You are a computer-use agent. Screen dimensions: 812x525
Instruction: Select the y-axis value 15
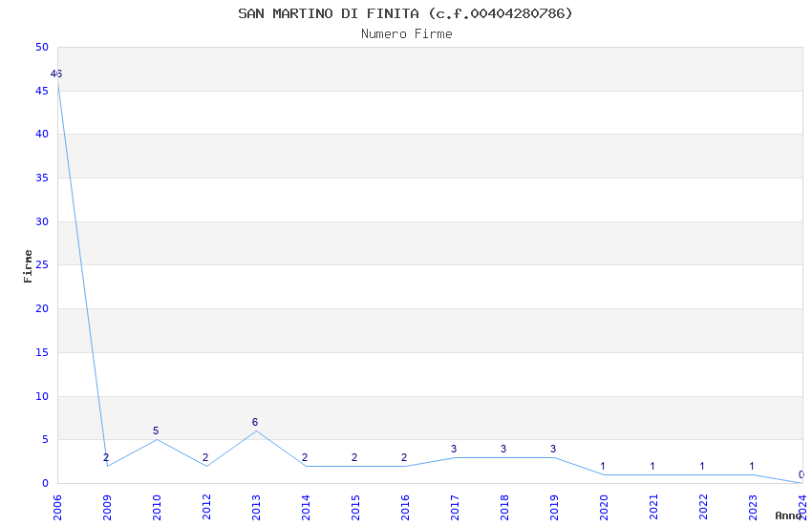pos(42,353)
